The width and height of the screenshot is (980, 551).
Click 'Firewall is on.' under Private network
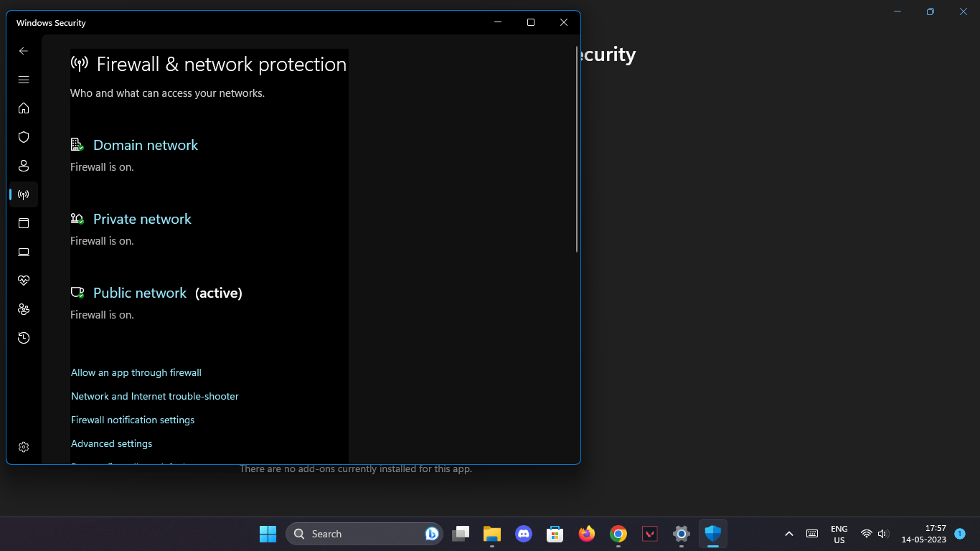[102, 241]
